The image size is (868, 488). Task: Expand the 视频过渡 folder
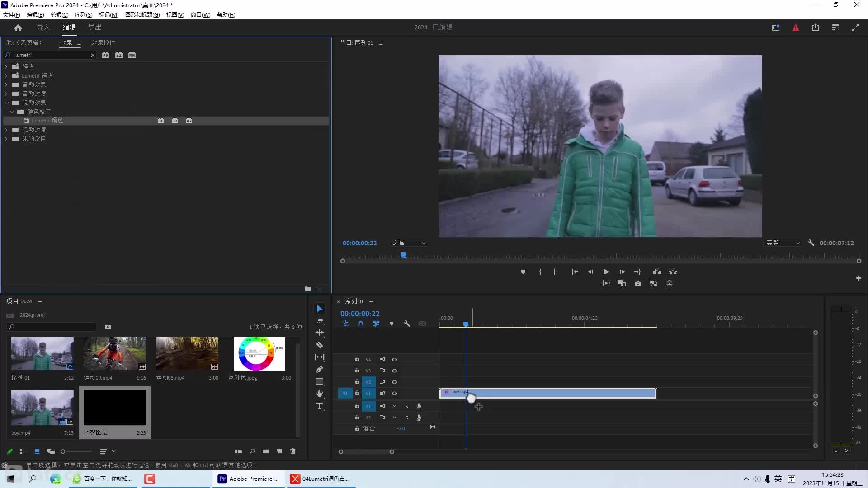click(x=6, y=130)
